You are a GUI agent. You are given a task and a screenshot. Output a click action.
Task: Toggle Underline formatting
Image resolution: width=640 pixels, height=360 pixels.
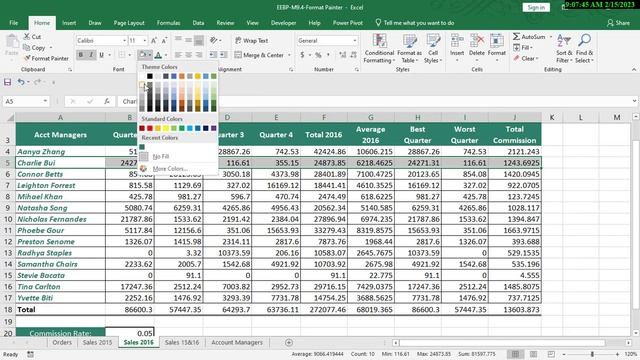101,55
